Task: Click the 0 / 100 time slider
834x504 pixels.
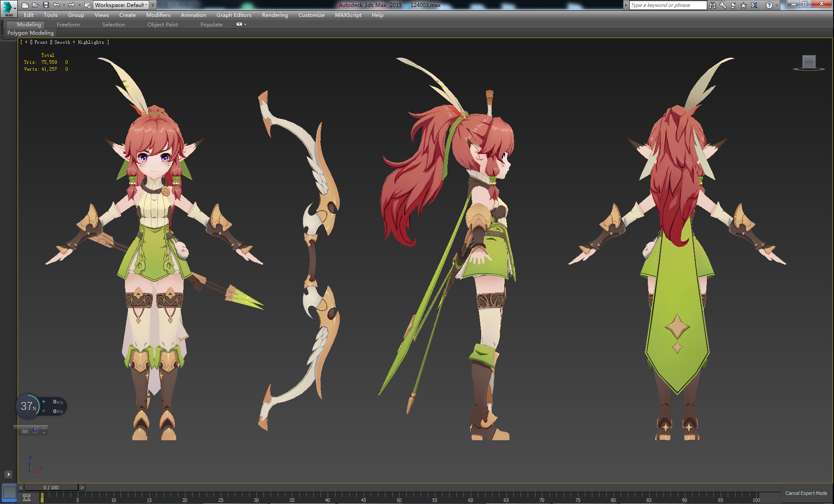Action: coord(51,488)
